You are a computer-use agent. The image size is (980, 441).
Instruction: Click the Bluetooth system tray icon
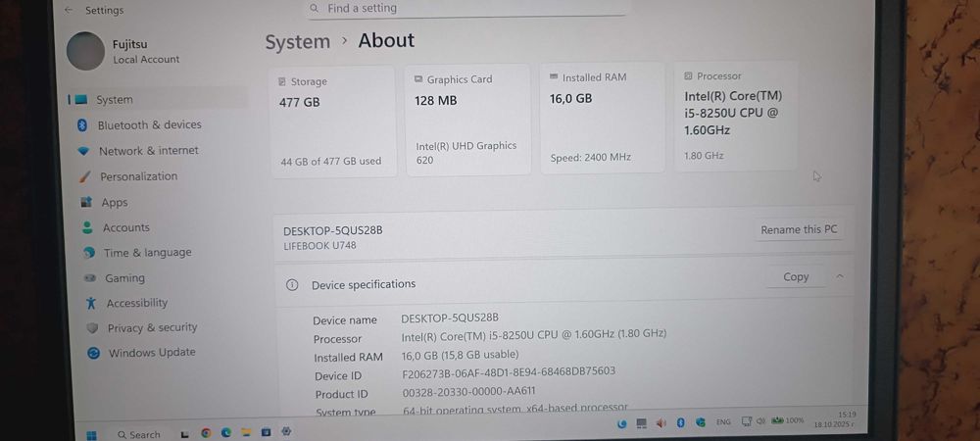pyautogui.click(x=681, y=423)
